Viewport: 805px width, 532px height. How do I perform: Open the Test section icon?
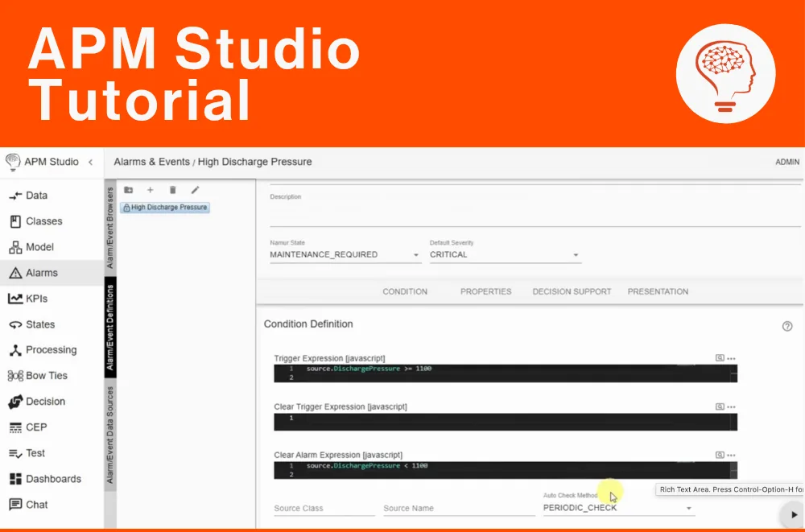15,453
